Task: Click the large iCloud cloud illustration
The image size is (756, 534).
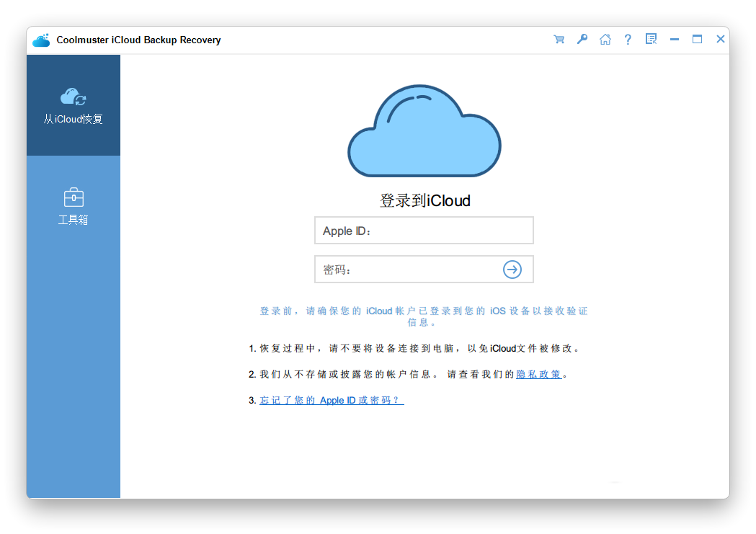Action: point(424,130)
